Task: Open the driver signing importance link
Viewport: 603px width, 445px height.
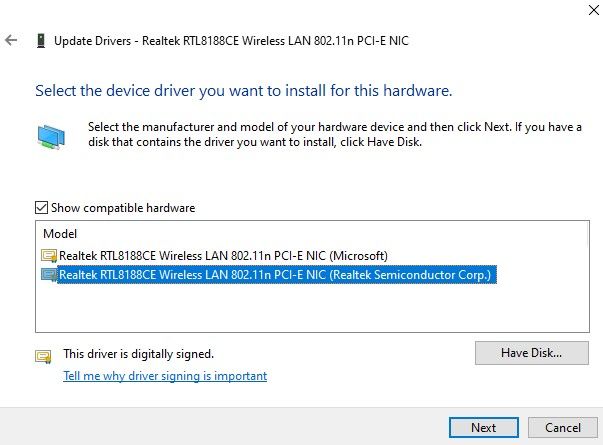Action: [x=165, y=376]
